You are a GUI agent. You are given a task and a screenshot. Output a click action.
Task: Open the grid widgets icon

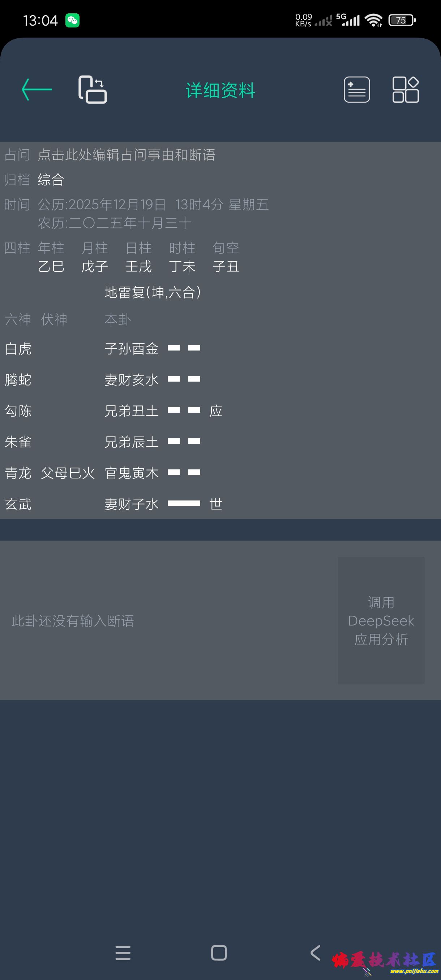406,90
